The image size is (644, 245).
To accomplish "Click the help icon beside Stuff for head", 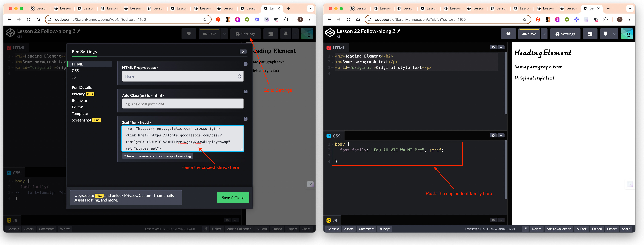I will [x=245, y=119].
